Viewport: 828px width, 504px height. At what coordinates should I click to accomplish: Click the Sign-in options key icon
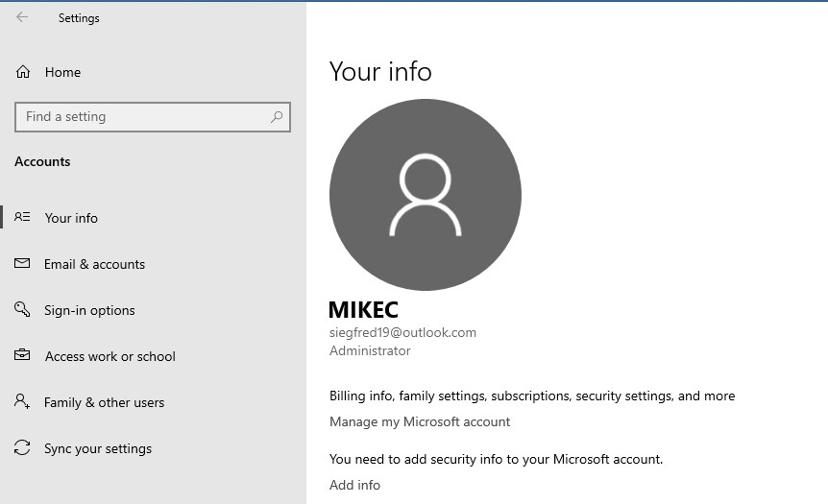(22, 309)
